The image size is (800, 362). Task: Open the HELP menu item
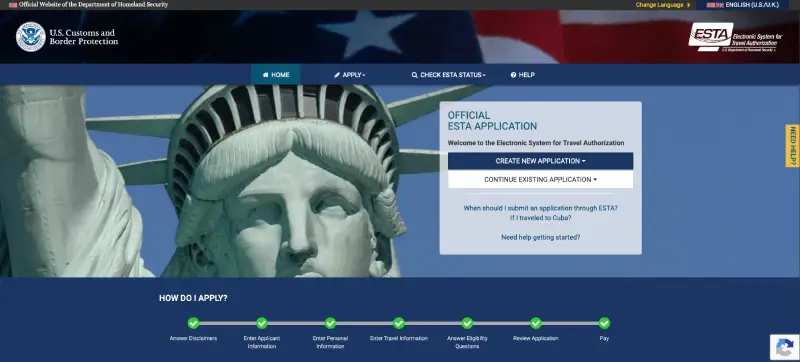coord(522,74)
